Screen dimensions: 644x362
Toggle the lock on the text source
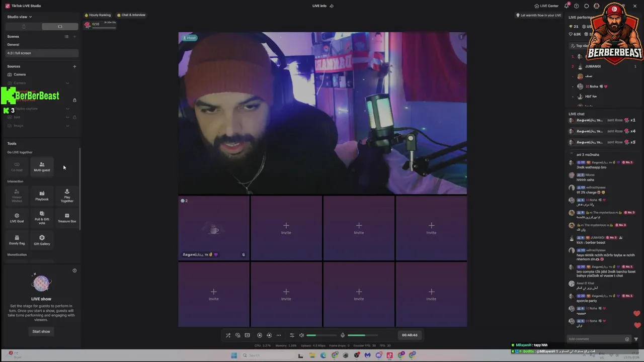tap(74, 117)
